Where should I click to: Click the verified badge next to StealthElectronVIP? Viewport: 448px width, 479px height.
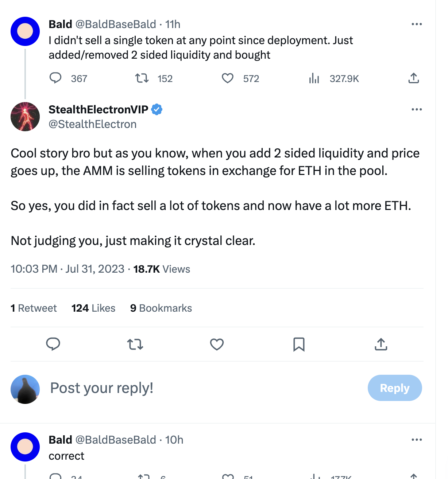(x=157, y=109)
